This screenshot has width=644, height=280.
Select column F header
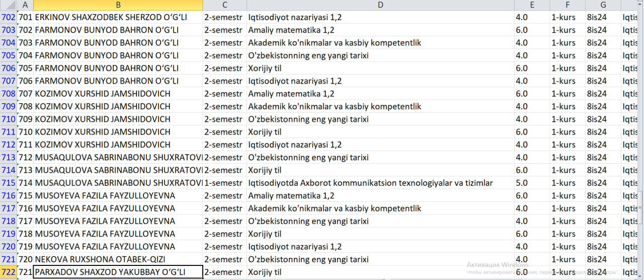click(x=568, y=5)
